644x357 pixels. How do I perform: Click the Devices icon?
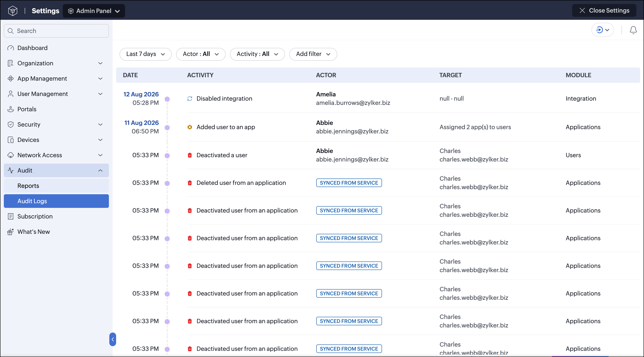[10, 140]
